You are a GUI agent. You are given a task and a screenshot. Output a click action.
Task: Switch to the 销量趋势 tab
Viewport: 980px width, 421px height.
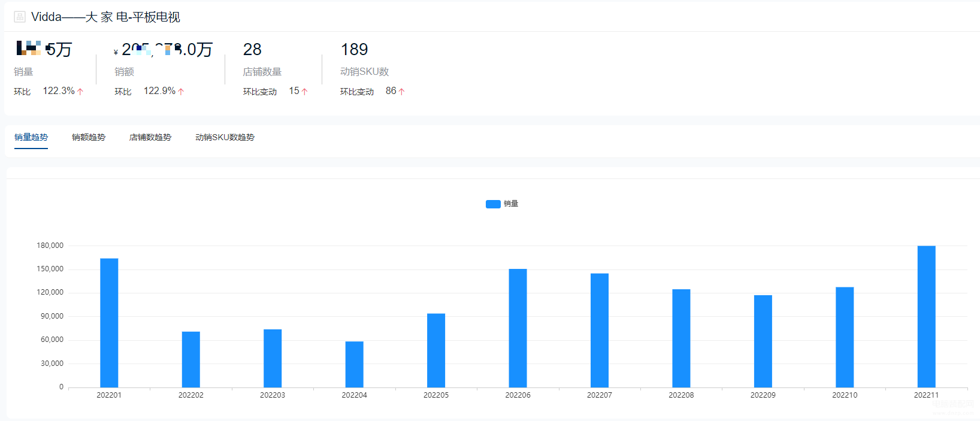click(x=31, y=137)
